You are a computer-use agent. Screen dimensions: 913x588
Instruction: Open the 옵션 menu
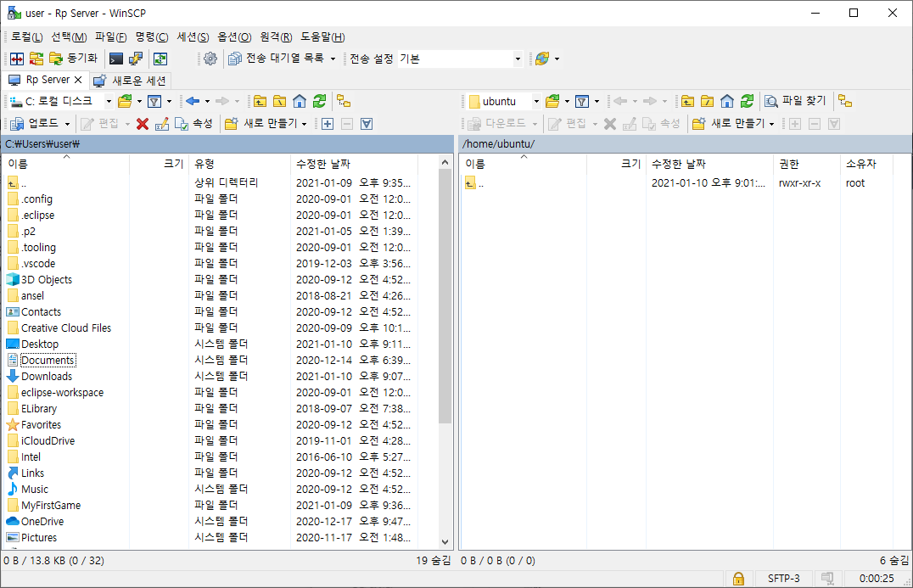pos(234,37)
